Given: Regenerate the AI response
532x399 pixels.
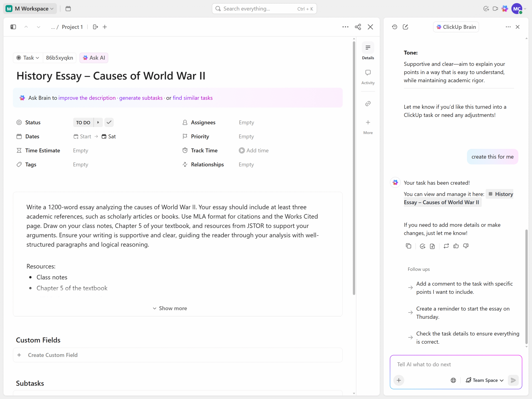Looking at the screenshot, I should coord(446,246).
